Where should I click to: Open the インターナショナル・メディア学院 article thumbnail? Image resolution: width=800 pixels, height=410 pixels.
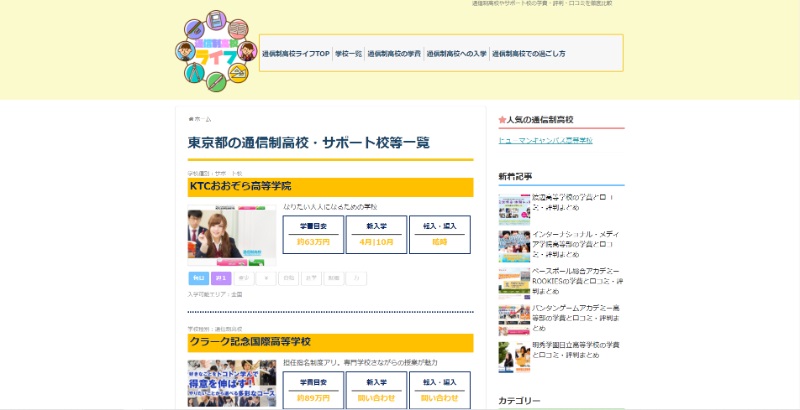click(x=514, y=246)
